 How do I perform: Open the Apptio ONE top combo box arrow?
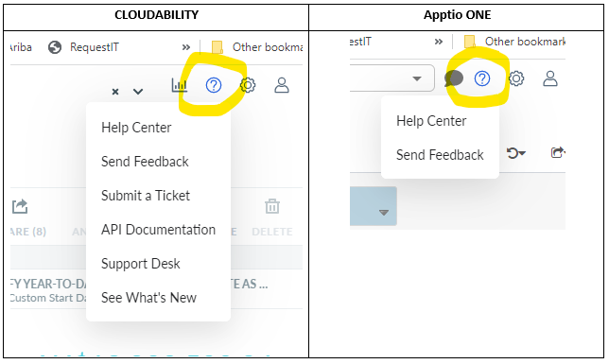(x=417, y=78)
